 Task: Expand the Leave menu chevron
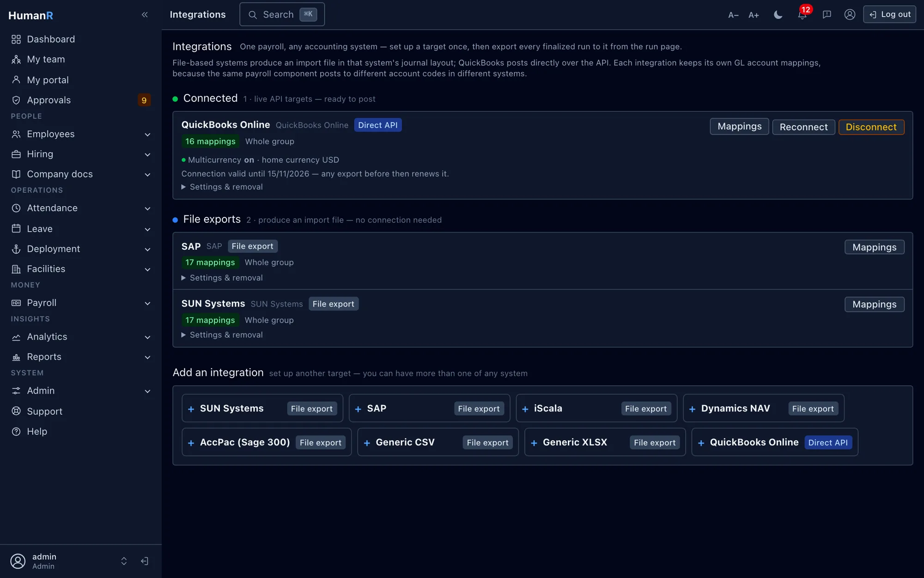pyautogui.click(x=147, y=229)
